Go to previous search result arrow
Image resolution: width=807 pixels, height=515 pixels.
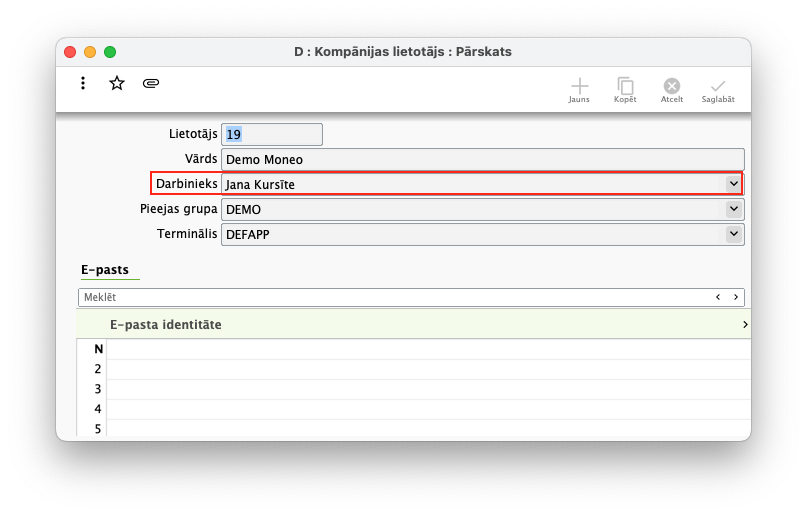(x=718, y=297)
